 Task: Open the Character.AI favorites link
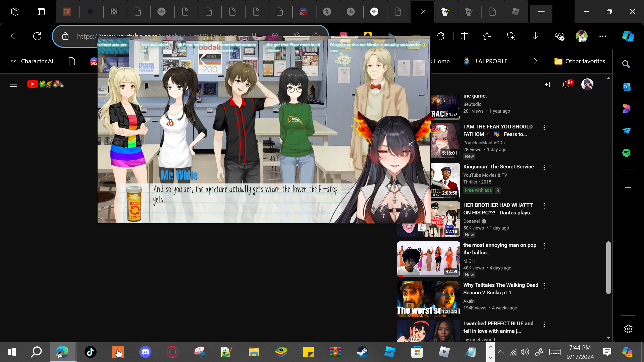coord(32,61)
